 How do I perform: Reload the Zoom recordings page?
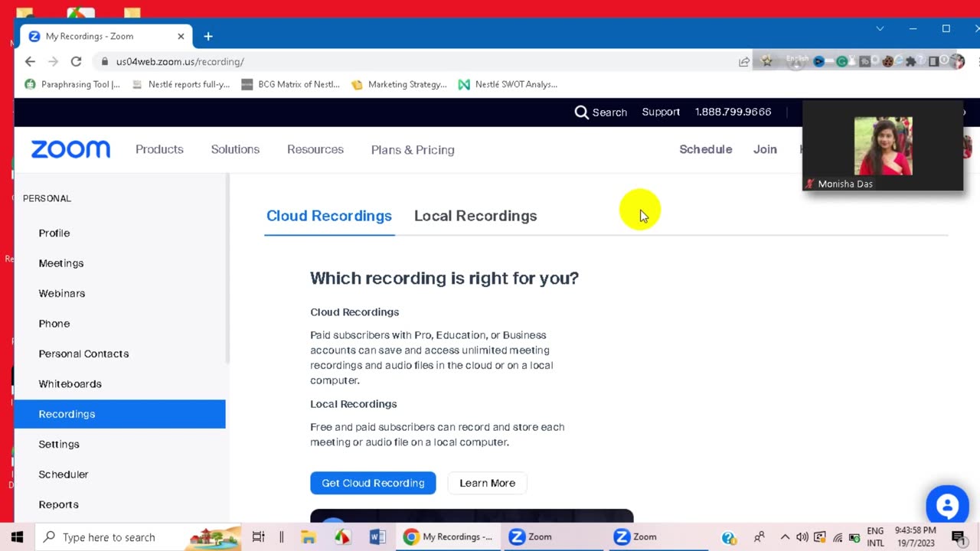click(x=76, y=61)
